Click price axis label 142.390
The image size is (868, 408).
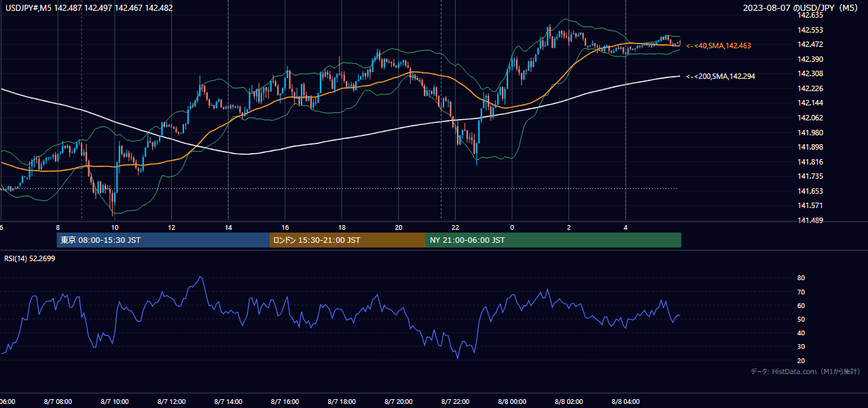809,59
